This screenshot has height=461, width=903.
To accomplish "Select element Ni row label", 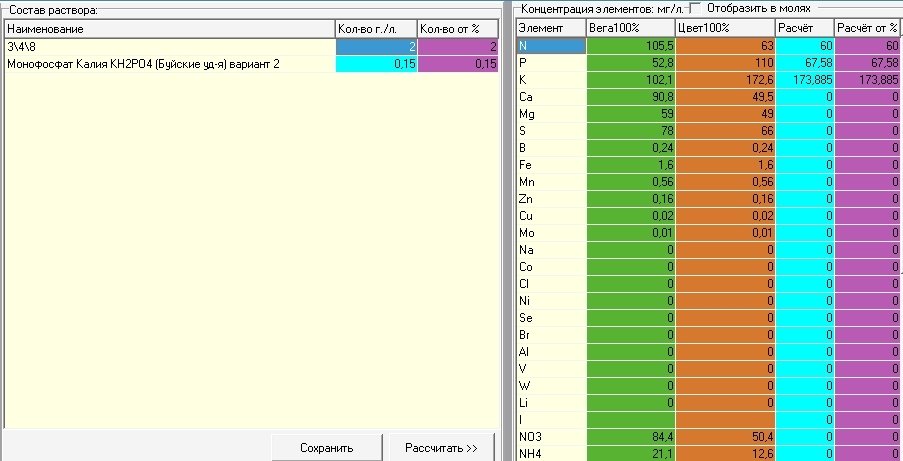I will point(551,301).
